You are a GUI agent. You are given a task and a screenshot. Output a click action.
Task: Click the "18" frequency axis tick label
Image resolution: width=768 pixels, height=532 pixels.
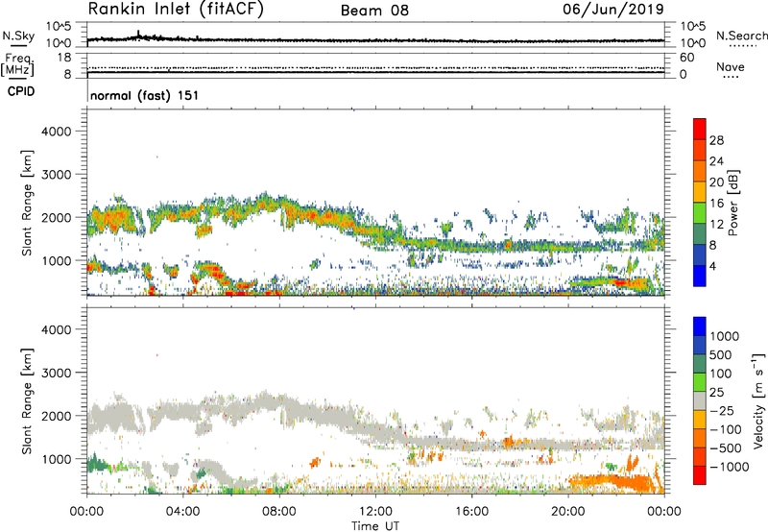(64, 58)
